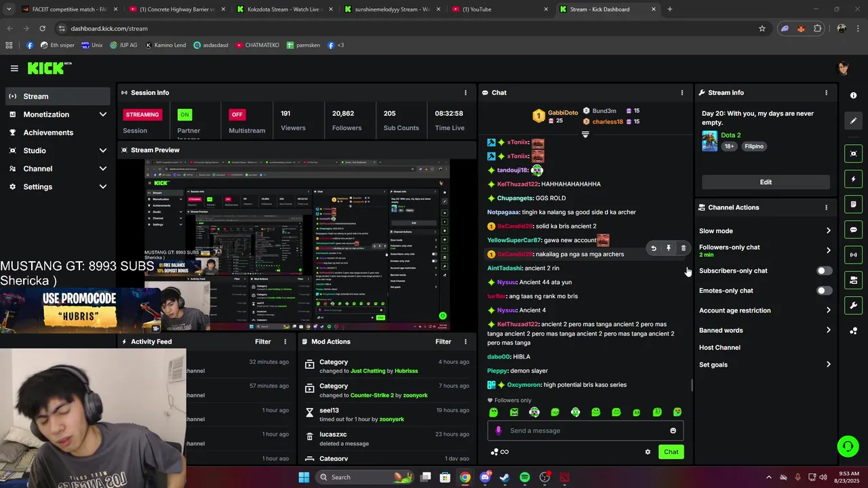The width and height of the screenshot is (868, 488).
Task: Click the green Chat send button
Action: pyautogui.click(x=671, y=452)
